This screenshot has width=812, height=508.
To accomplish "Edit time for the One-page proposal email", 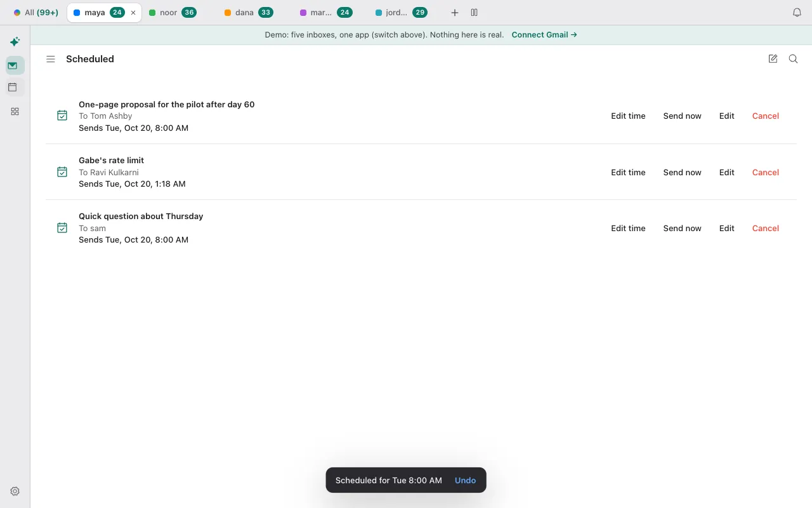I will (x=628, y=116).
